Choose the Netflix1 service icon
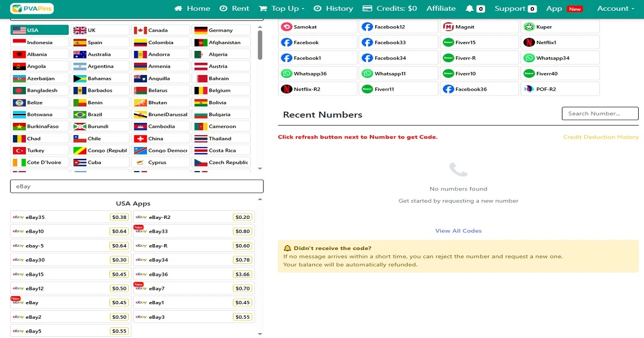 [529, 42]
